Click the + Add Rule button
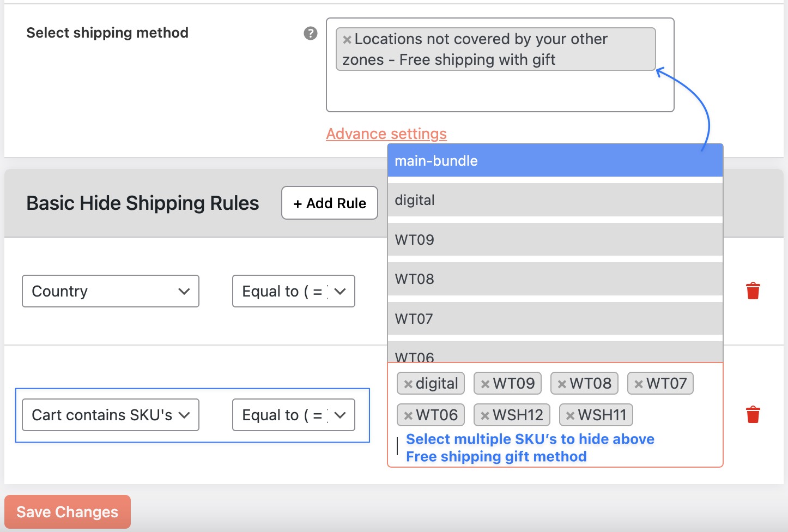 [x=329, y=203]
